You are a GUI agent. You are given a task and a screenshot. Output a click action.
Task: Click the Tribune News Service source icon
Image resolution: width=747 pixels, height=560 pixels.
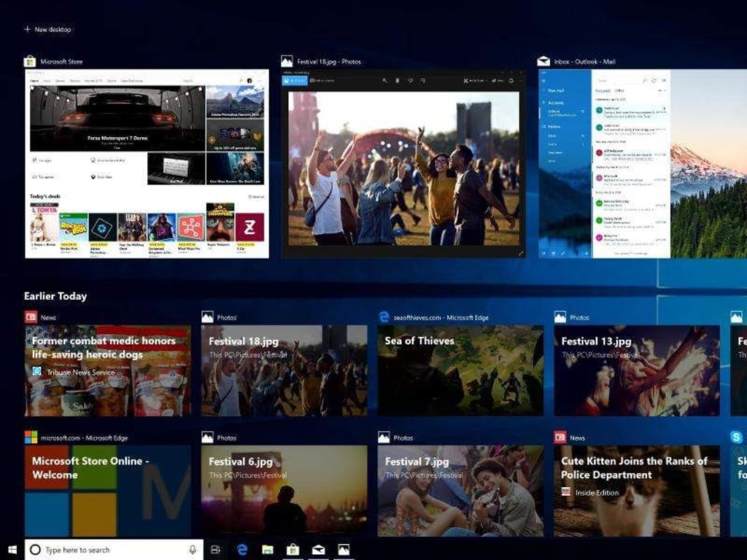[x=36, y=371]
